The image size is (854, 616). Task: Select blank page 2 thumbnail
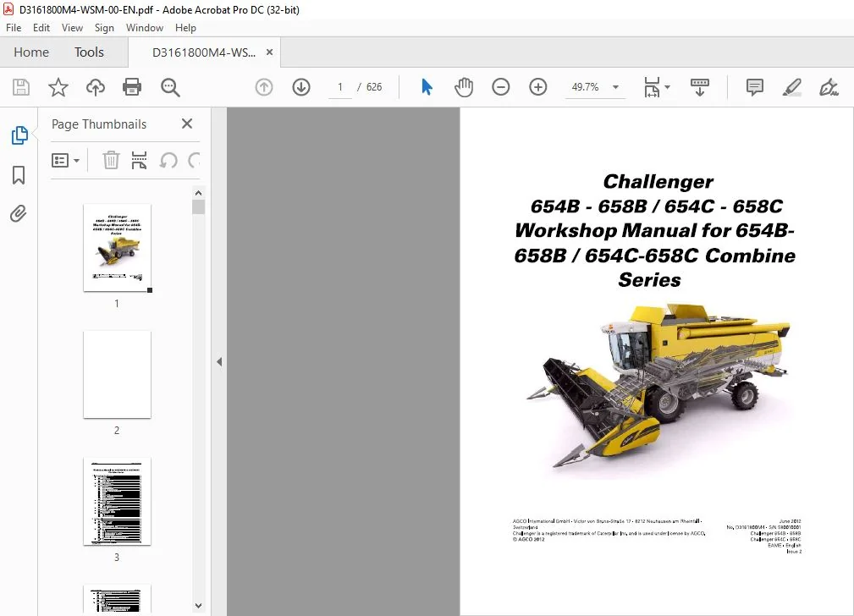pos(117,375)
